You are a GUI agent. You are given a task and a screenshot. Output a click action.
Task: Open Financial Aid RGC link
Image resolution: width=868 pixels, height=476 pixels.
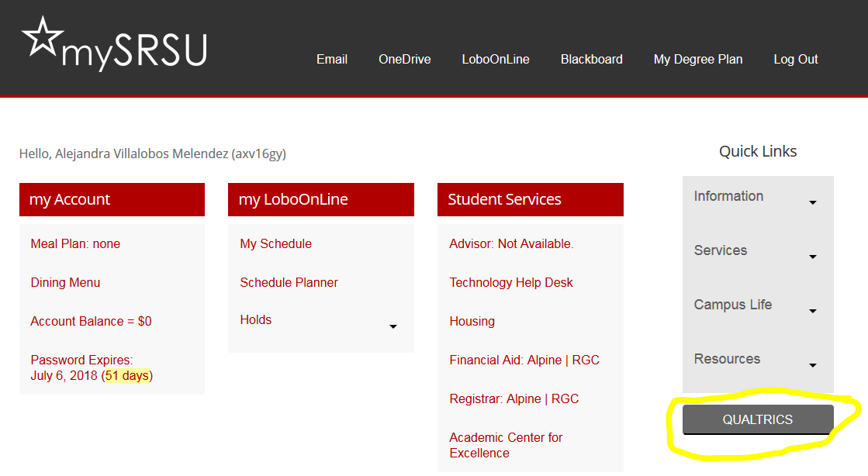[x=586, y=360]
